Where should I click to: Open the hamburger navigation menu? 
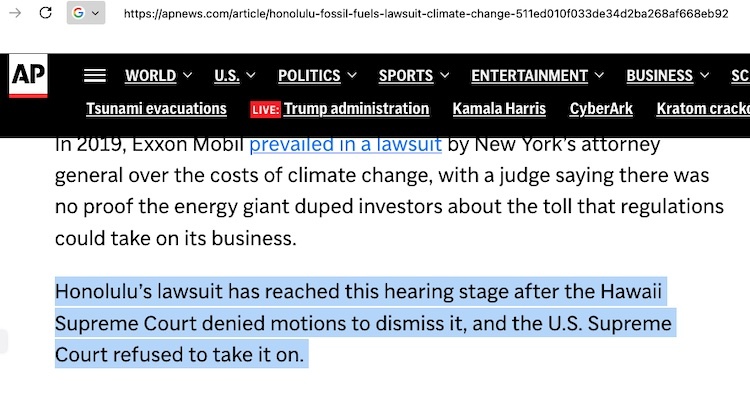95,75
